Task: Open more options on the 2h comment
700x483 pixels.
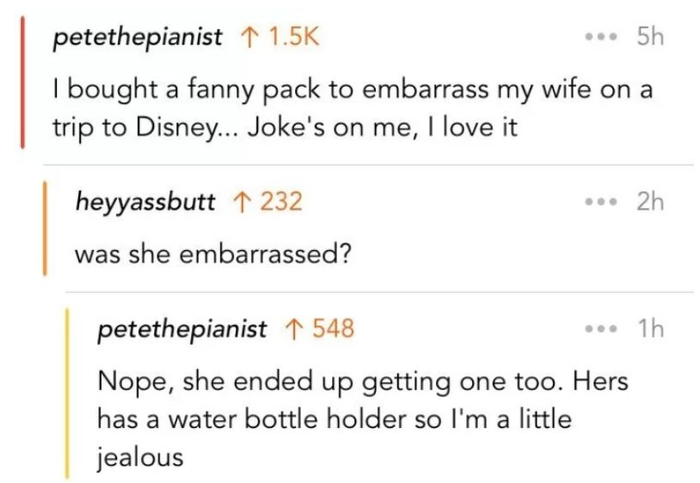Action: [x=599, y=202]
